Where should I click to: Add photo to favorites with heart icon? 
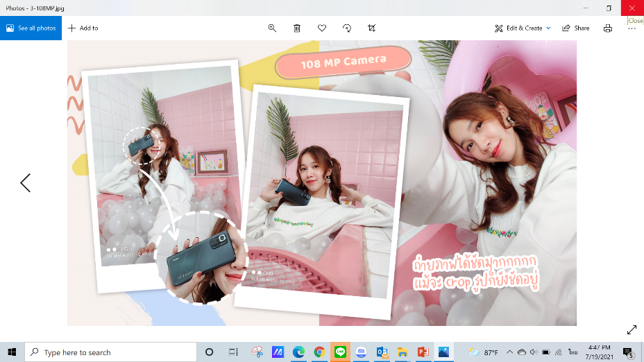pyautogui.click(x=322, y=28)
